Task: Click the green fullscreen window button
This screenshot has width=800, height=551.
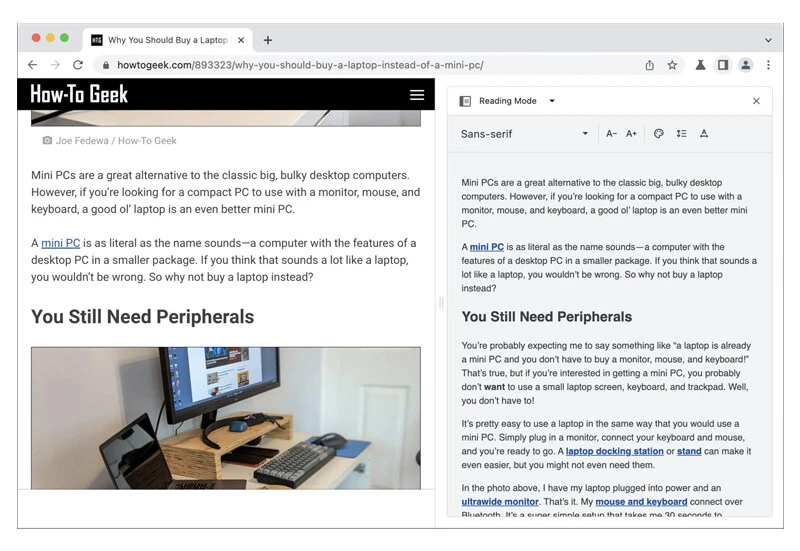Action: (x=64, y=38)
